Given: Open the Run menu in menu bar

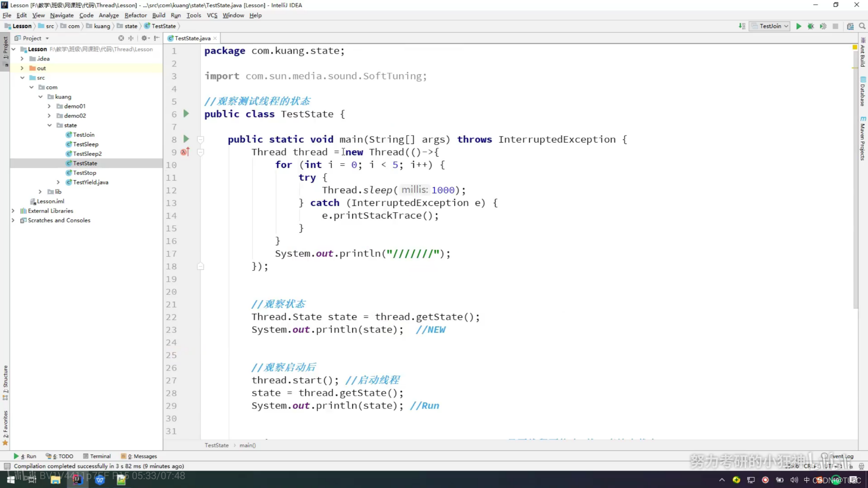Looking at the screenshot, I should pyautogui.click(x=175, y=15).
